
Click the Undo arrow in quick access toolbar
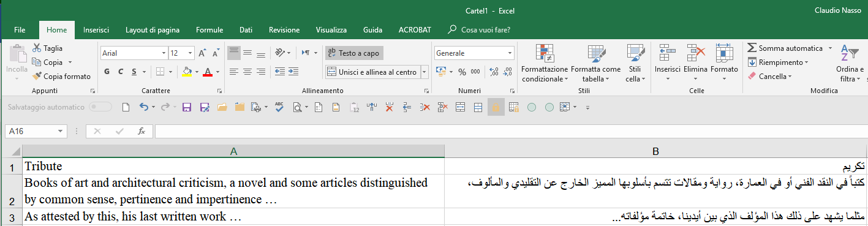coord(143,107)
